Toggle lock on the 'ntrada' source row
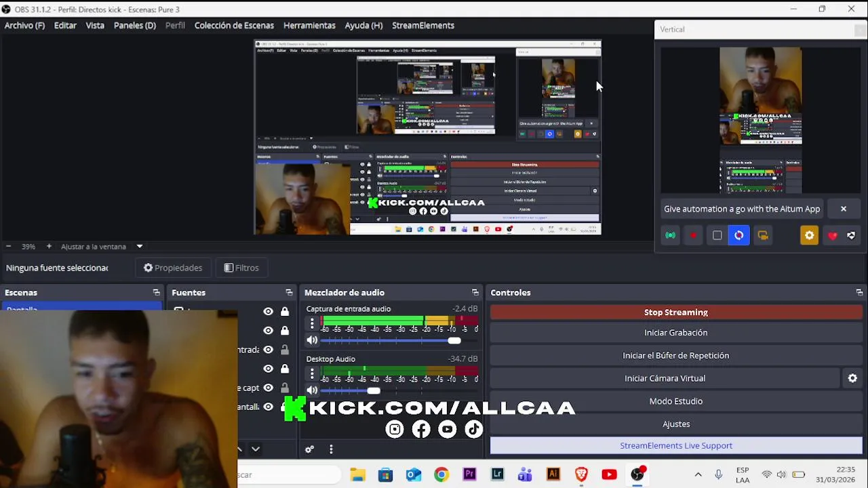868x488 pixels. tap(285, 350)
